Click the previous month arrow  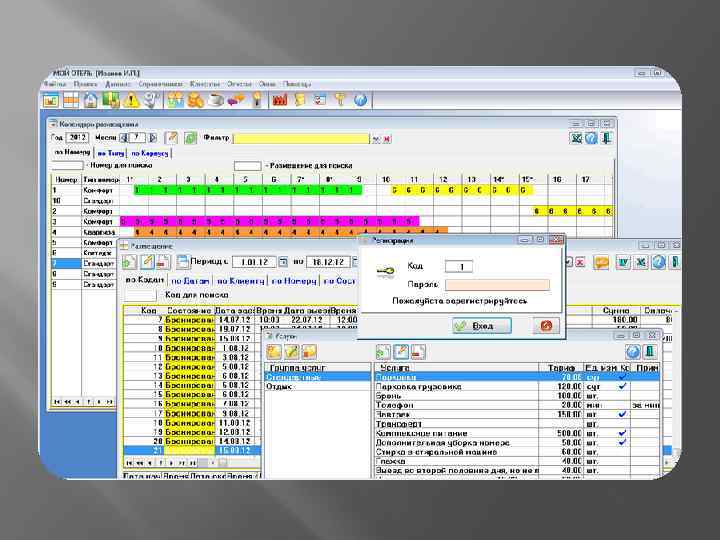(x=124, y=138)
